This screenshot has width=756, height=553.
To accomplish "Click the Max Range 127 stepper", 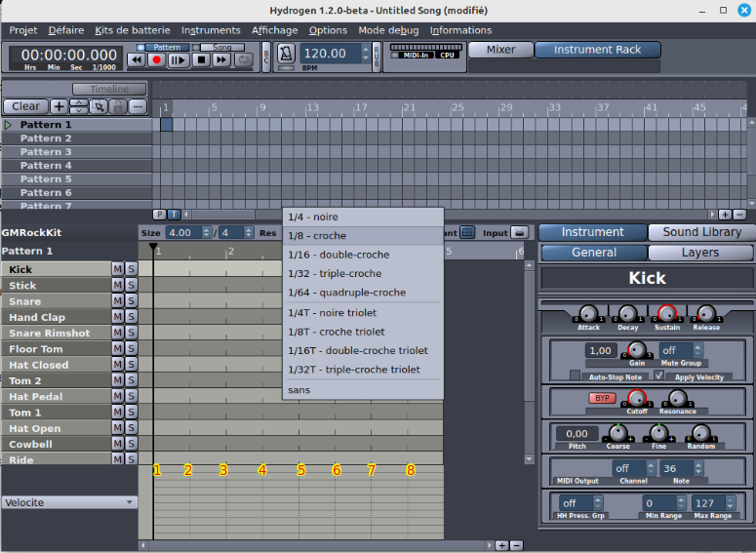I will click(731, 503).
